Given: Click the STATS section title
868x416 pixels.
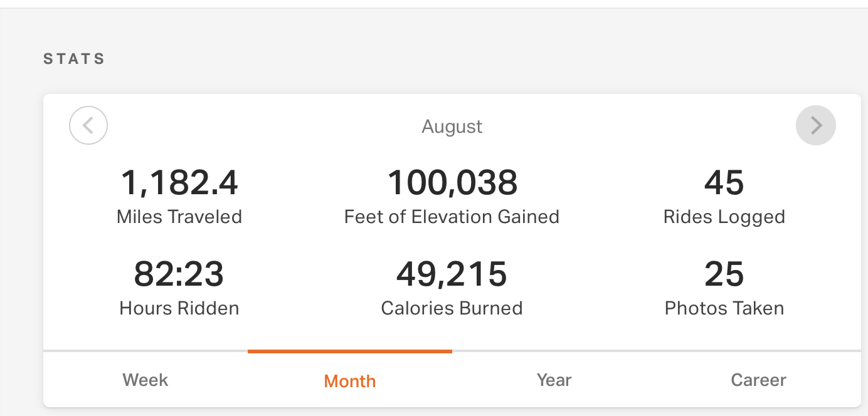Looking at the screenshot, I should [x=74, y=59].
